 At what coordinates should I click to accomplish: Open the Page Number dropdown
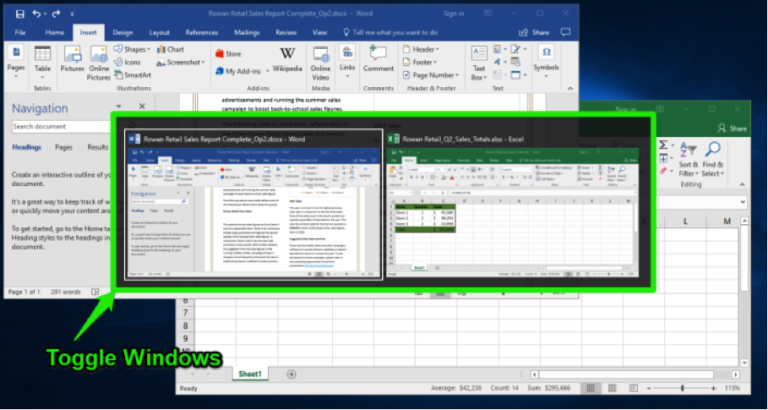click(431, 75)
